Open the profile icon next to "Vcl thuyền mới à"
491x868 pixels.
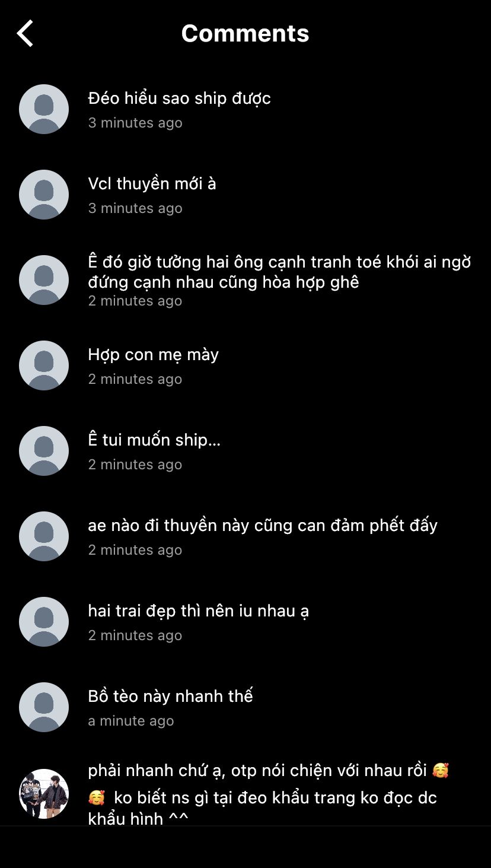[x=44, y=195]
